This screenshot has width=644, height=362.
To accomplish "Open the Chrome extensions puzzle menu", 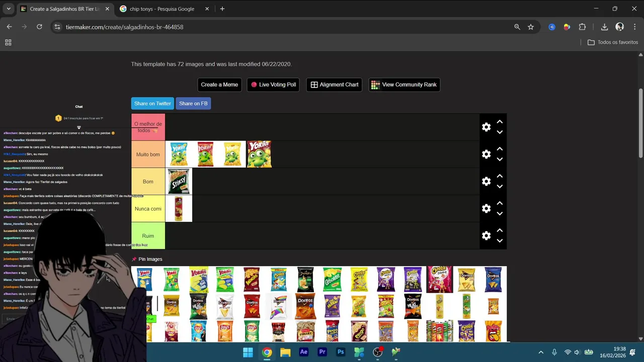I will pyautogui.click(x=583, y=27).
